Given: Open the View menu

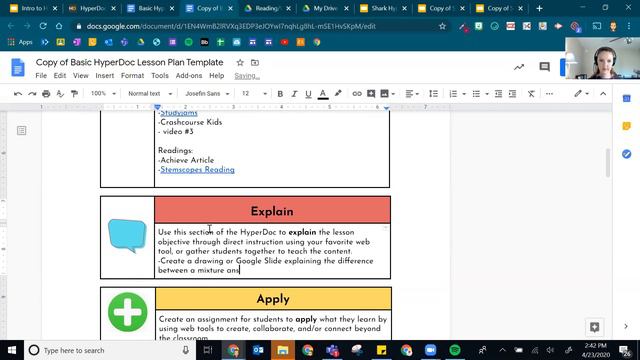Looking at the screenshot, I should pos(80,76).
